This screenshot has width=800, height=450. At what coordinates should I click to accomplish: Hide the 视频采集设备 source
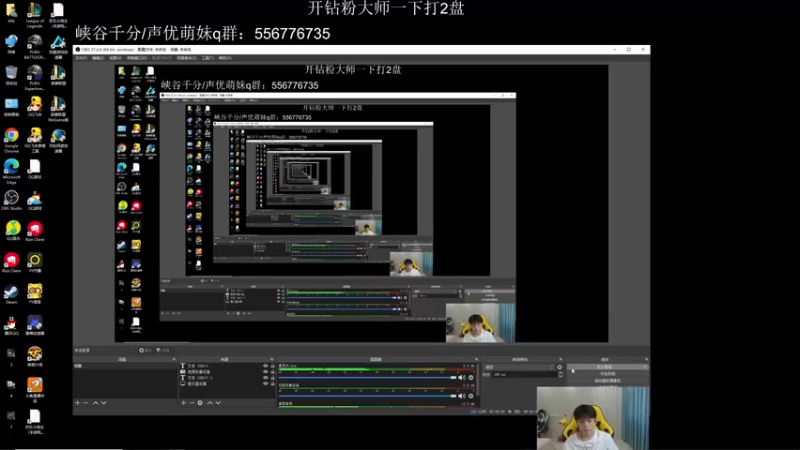265,371
